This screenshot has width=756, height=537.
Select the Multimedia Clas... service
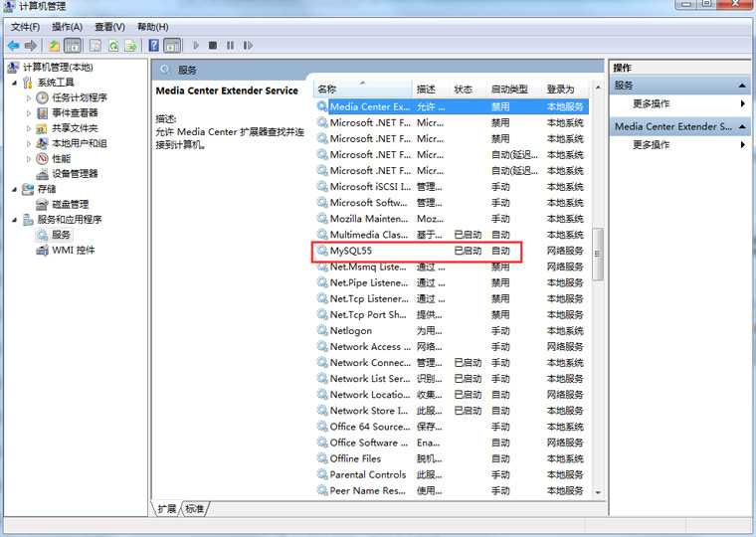[x=452, y=235]
